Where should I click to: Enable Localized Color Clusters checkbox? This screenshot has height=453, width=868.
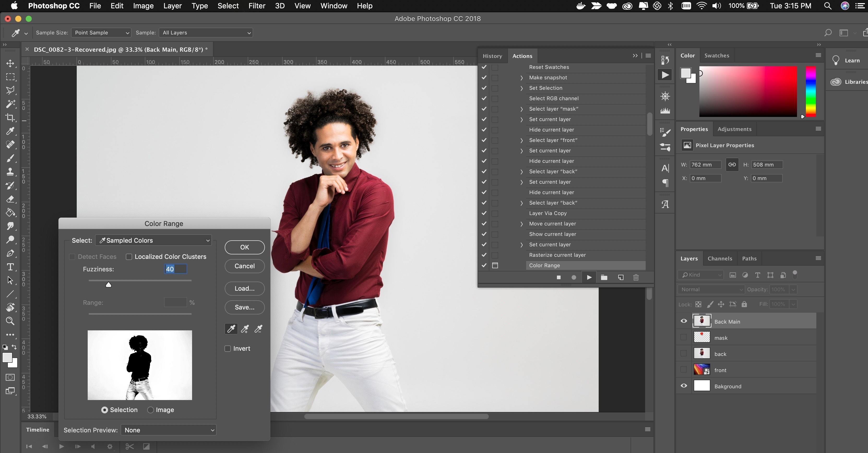[x=129, y=257]
